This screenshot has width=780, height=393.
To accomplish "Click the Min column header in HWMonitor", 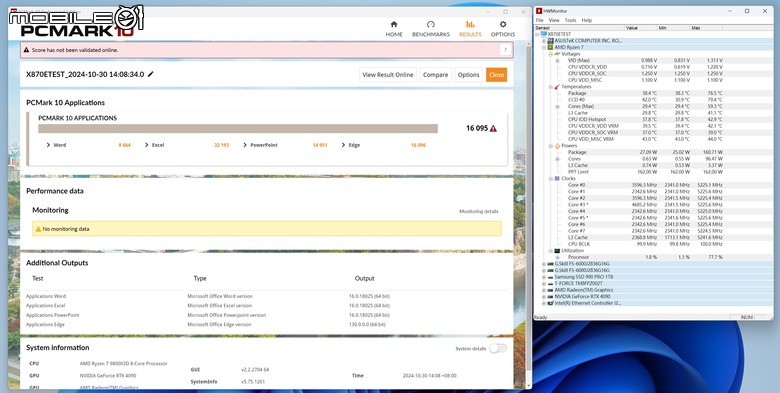I will (x=674, y=28).
